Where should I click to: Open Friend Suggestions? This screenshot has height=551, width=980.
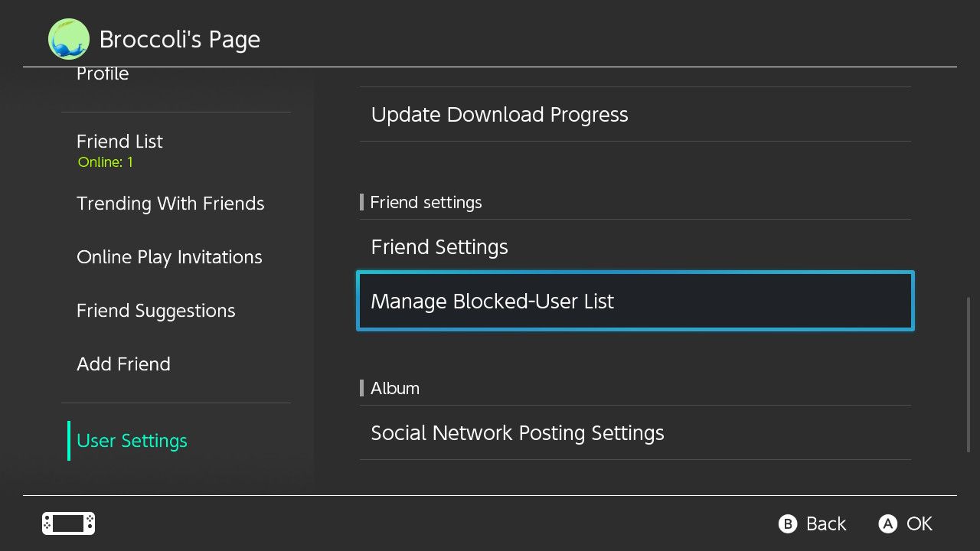(x=155, y=311)
